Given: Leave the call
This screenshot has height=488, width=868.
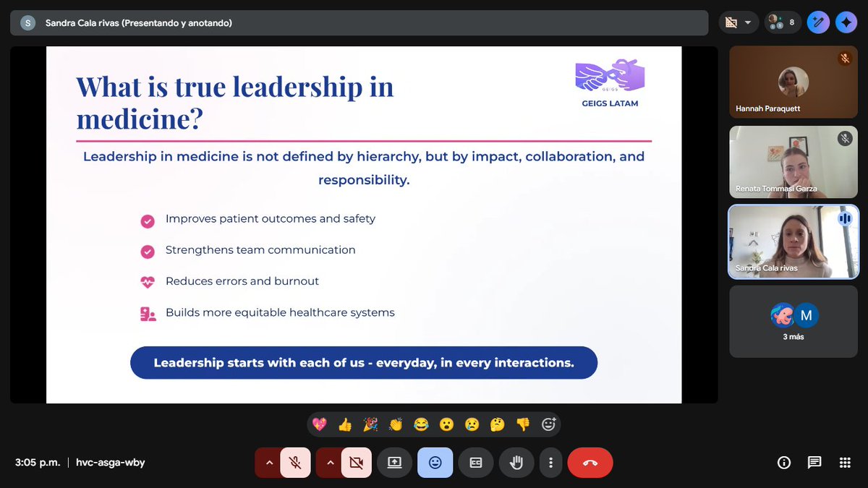Looking at the screenshot, I should click(590, 463).
